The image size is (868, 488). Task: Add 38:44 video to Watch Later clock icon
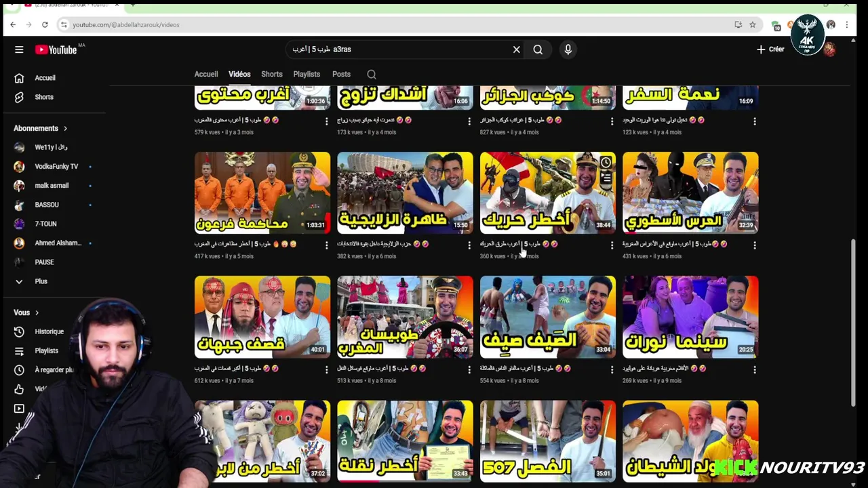(606, 163)
